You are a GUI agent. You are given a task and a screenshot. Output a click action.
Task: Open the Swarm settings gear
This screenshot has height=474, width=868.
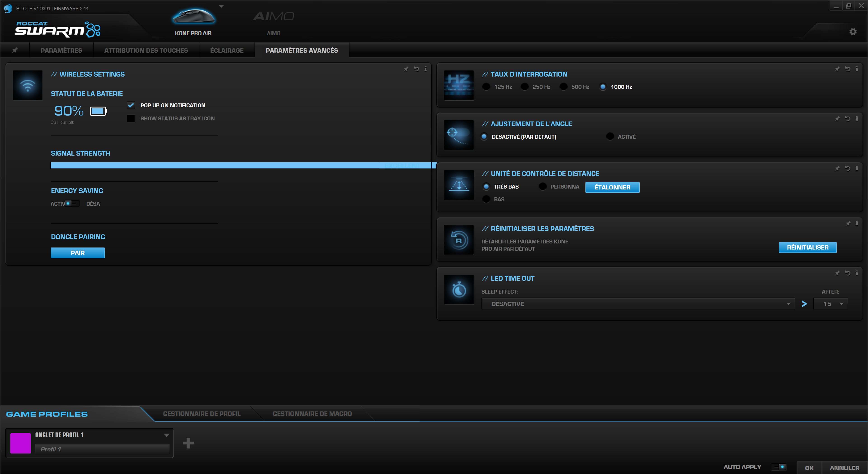(x=854, y=31)
